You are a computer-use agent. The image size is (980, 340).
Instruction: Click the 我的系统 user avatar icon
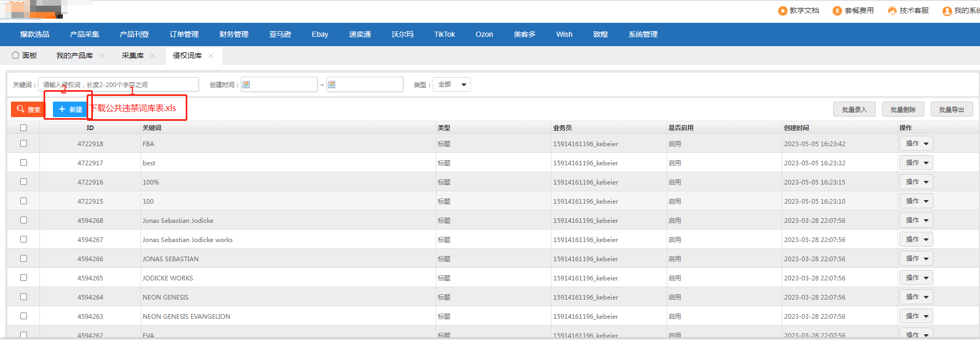[x=947, y=11]
